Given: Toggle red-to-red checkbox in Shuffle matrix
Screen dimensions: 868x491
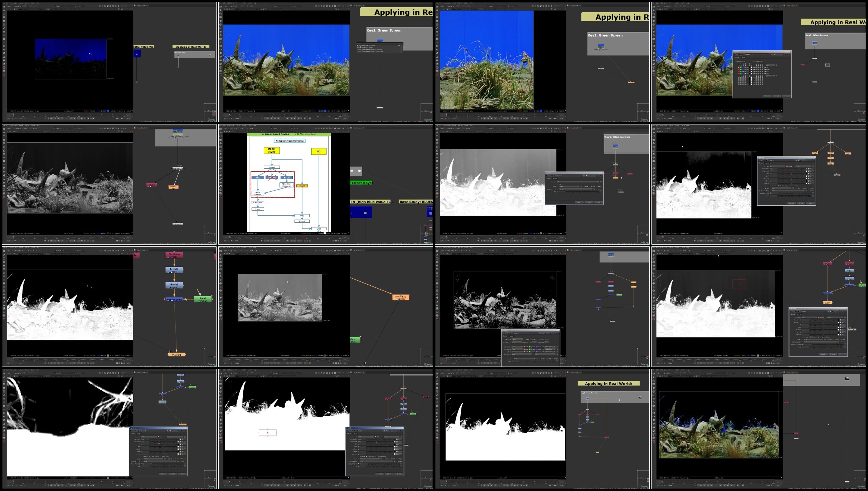Looking at the screenshot, I should (739, 67).
